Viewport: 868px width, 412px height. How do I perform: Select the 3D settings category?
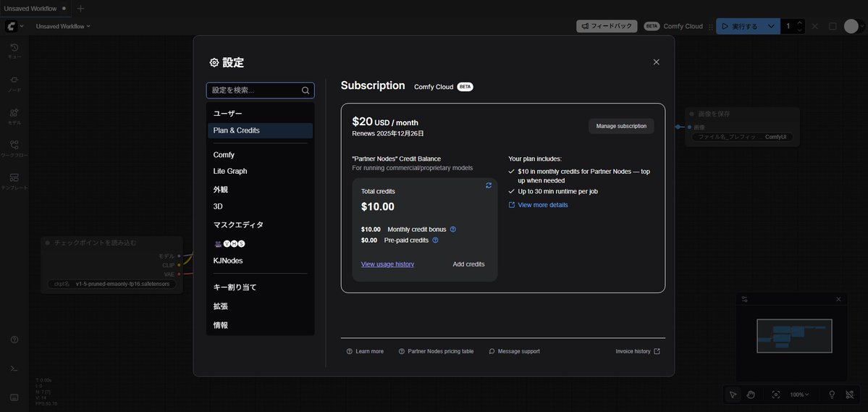point(260,206)
